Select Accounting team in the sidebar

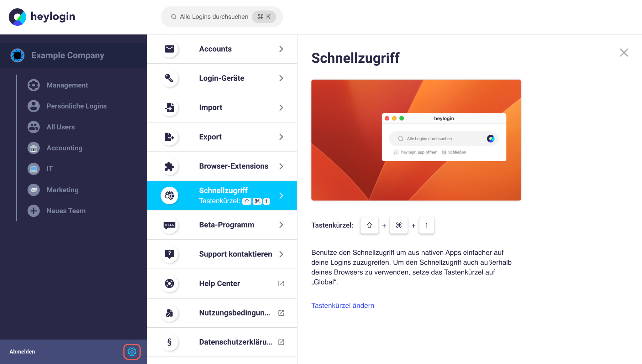click(65, 148)
